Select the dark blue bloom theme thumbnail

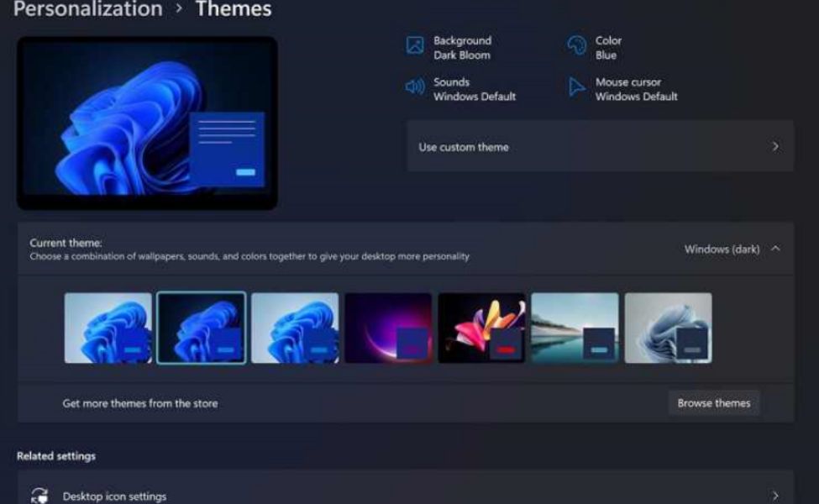[202, 328]
